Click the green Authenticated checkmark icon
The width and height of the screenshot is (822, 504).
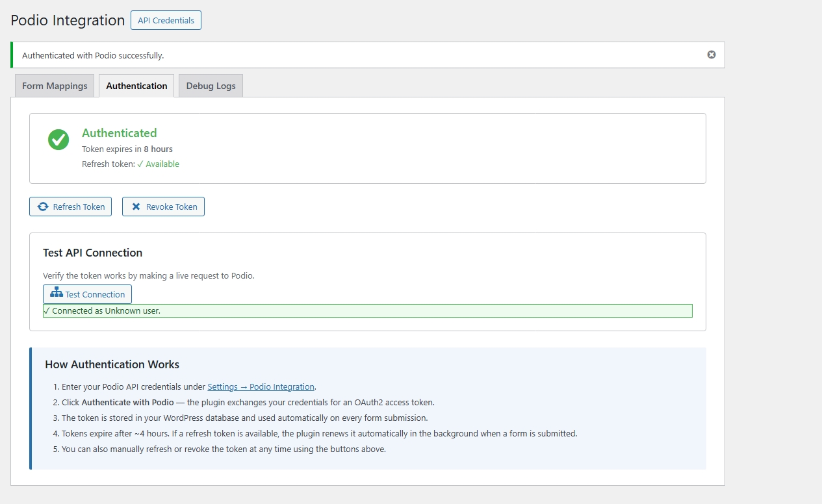58,140
